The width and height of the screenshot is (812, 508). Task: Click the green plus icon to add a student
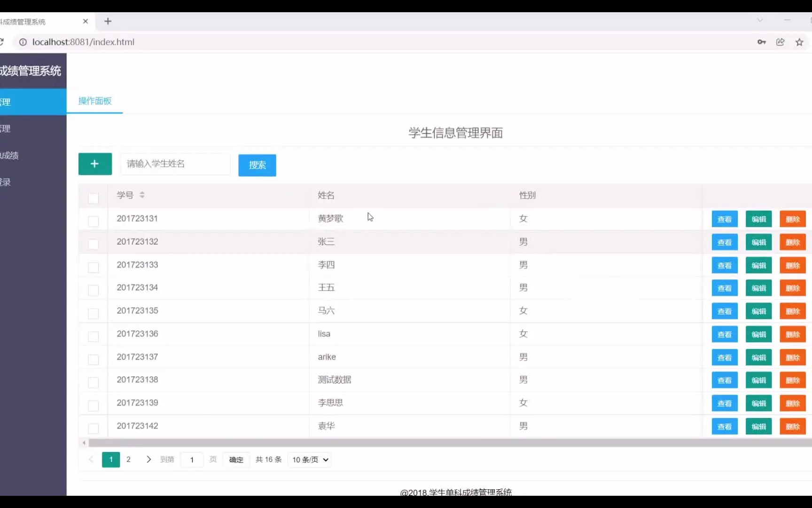(95, 164)
